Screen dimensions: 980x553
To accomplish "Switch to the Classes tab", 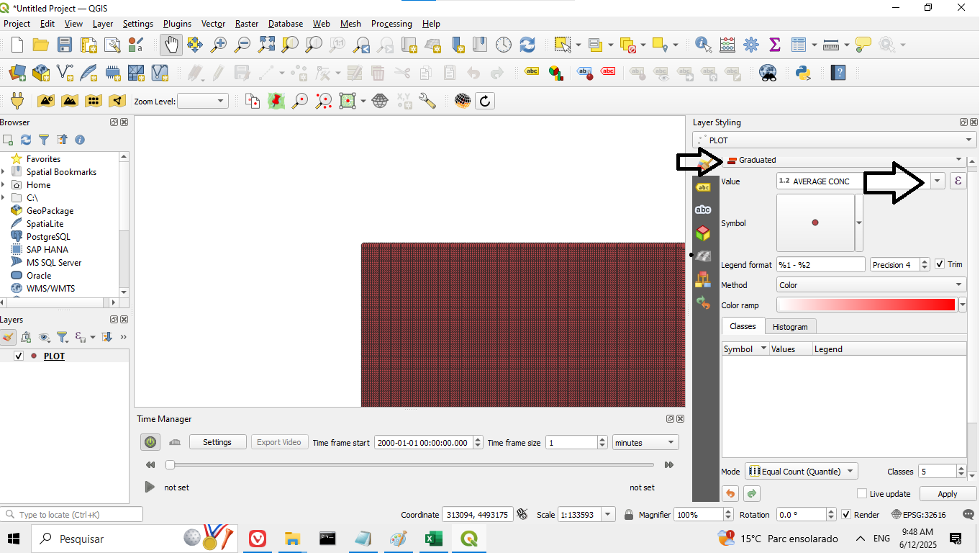I will click(743, 326).
